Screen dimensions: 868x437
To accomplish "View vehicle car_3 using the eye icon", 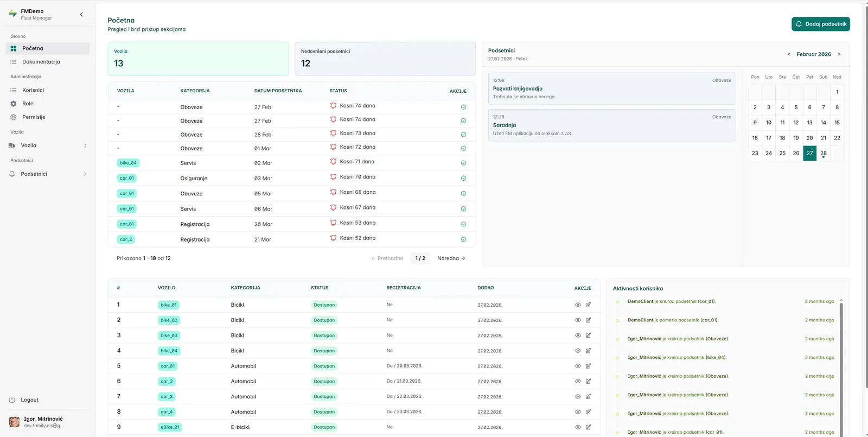I will (x=578, y=397).
